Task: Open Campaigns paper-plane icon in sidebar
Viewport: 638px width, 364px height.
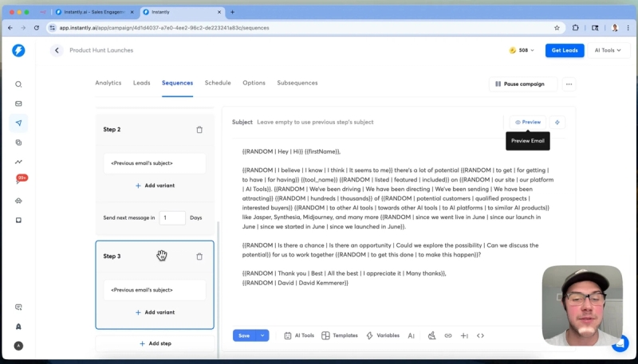Action: pos(18,123)
